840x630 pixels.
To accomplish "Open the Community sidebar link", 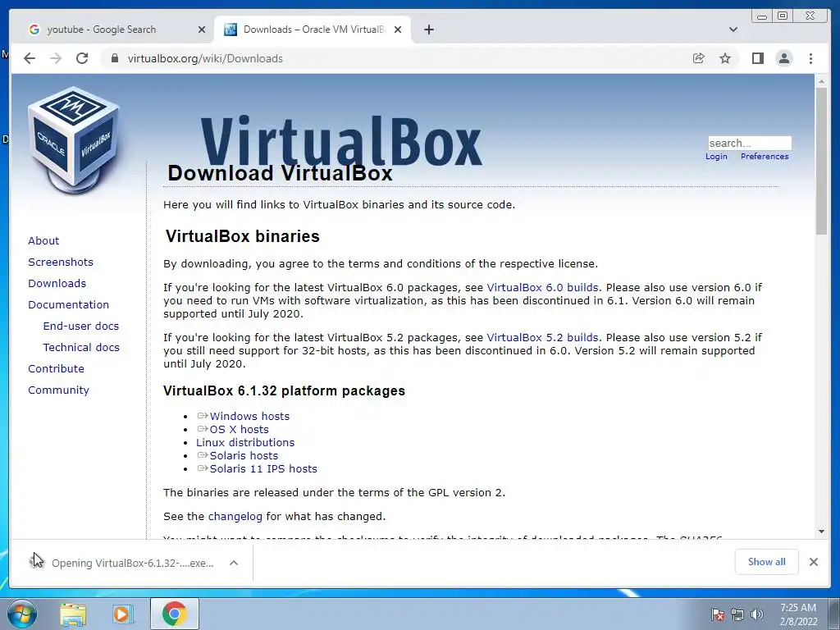I will coord(58,390).
